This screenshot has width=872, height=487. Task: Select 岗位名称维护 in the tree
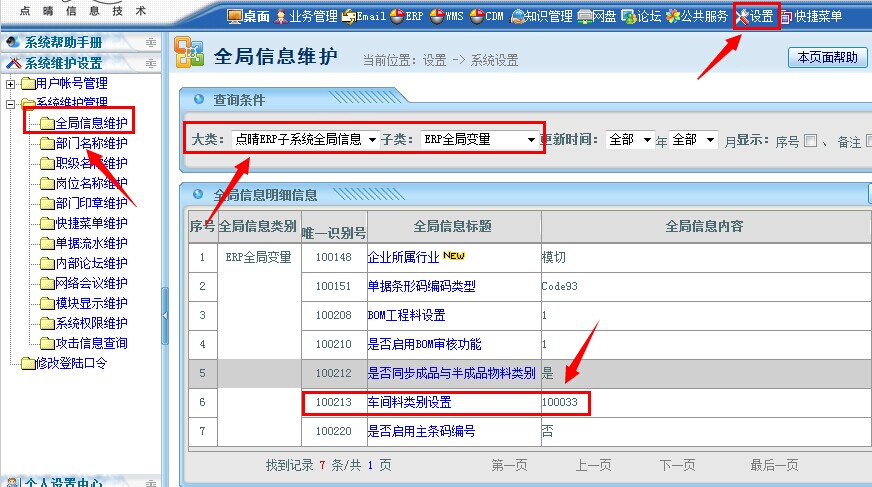tap(92, 183)
